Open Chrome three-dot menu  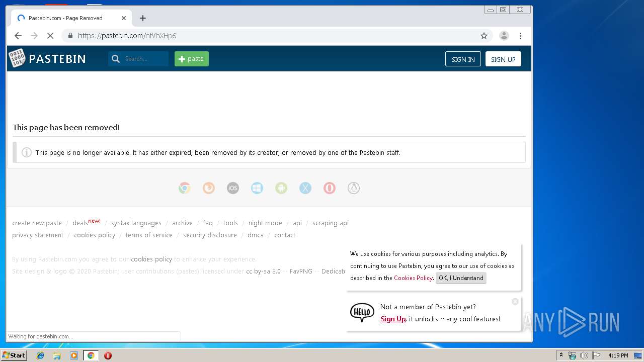520,36
